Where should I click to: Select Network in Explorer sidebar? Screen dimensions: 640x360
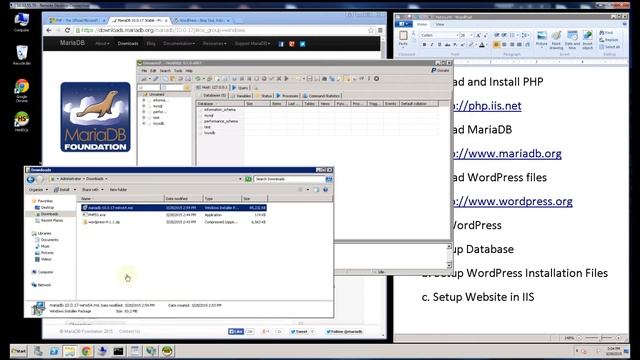click(41, 285)
